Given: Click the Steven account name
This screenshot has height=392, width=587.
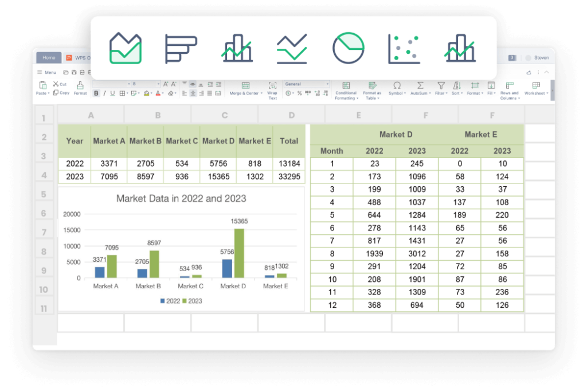Looking at the screenshot, I should click(542, 57).
